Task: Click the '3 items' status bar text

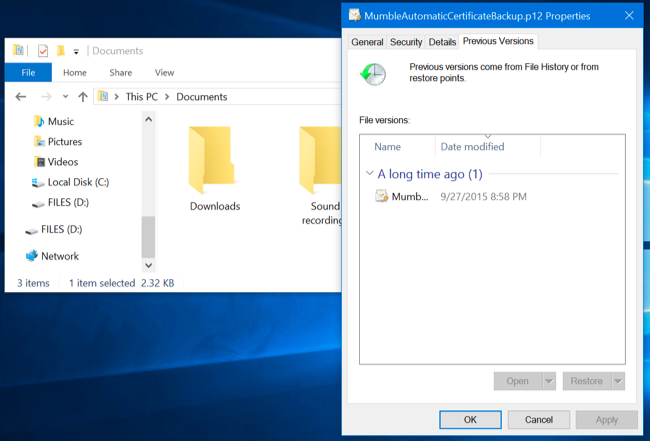Action: coord(33,283)
